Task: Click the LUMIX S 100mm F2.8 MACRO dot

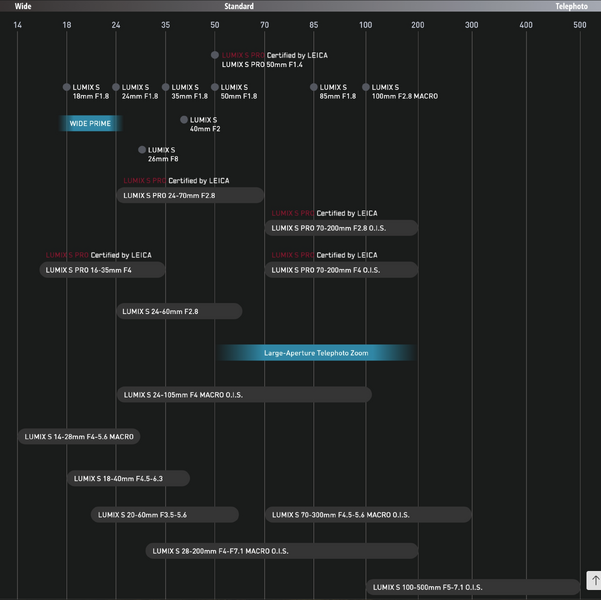Action: [x=366, y=88]
